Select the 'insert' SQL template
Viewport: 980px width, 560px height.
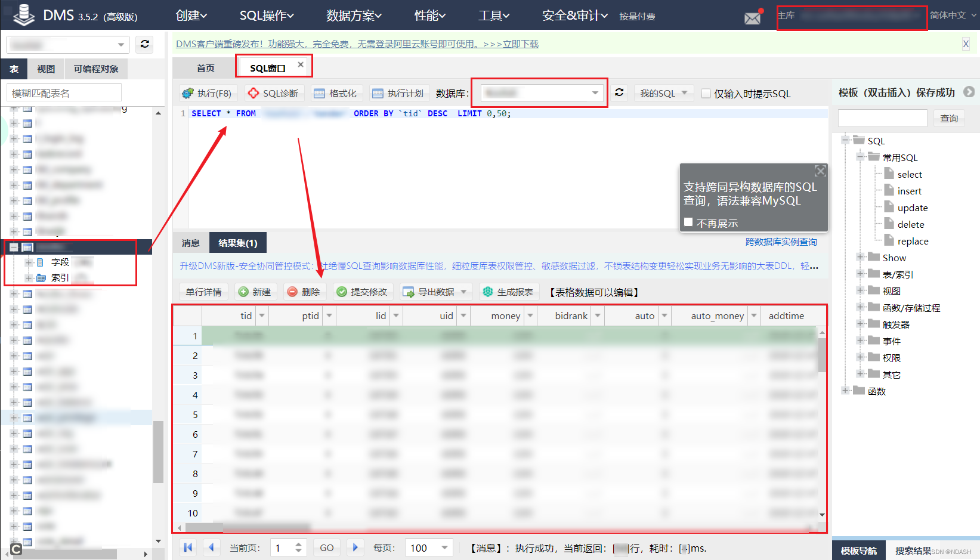[x=909, y=191]
